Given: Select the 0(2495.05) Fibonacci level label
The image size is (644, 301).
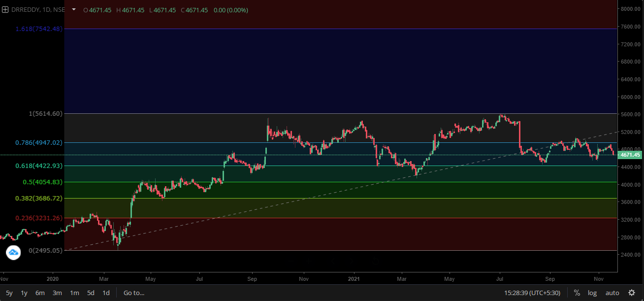Looking at the screenshot, I should coord(46,250).
